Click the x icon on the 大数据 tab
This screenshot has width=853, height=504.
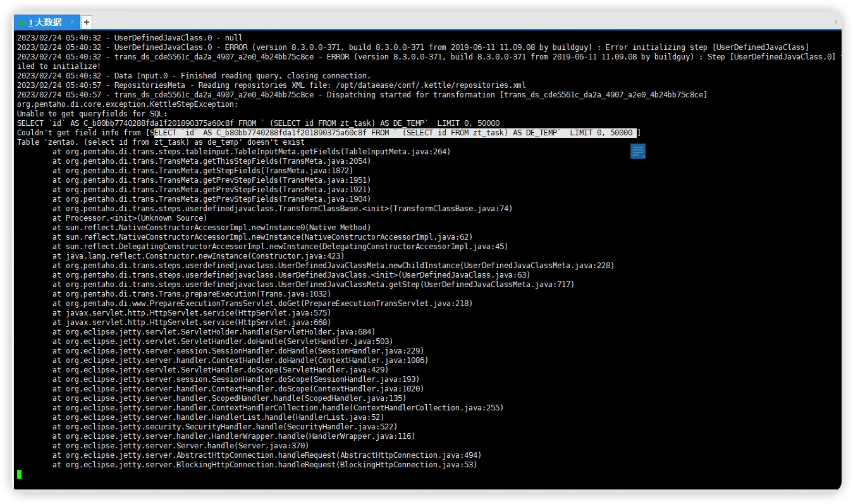pos(72,21)
